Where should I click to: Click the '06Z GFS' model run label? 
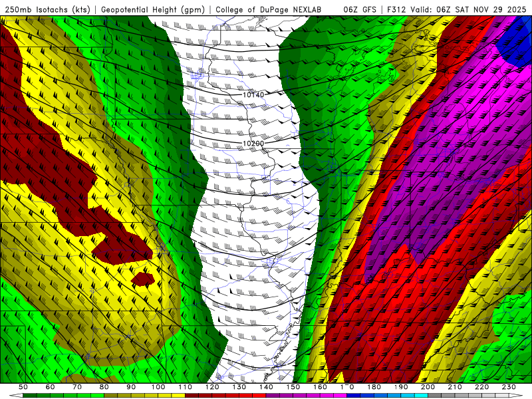coord(360,10)
